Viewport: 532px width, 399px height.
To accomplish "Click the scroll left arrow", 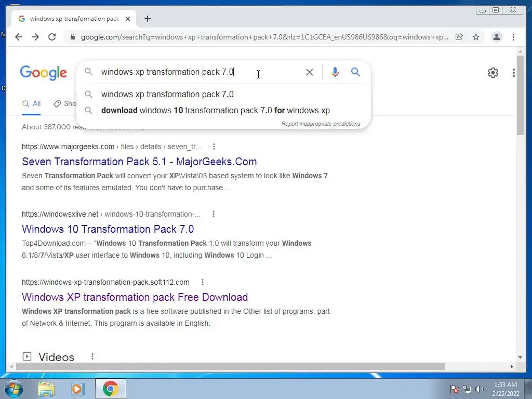I will click(11, 366).
